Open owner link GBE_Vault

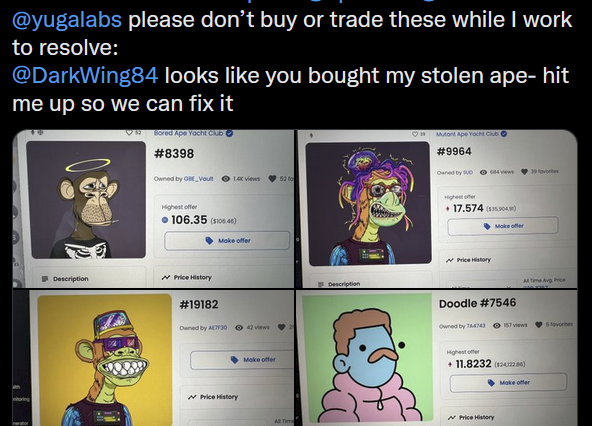(x=198, y=179)
